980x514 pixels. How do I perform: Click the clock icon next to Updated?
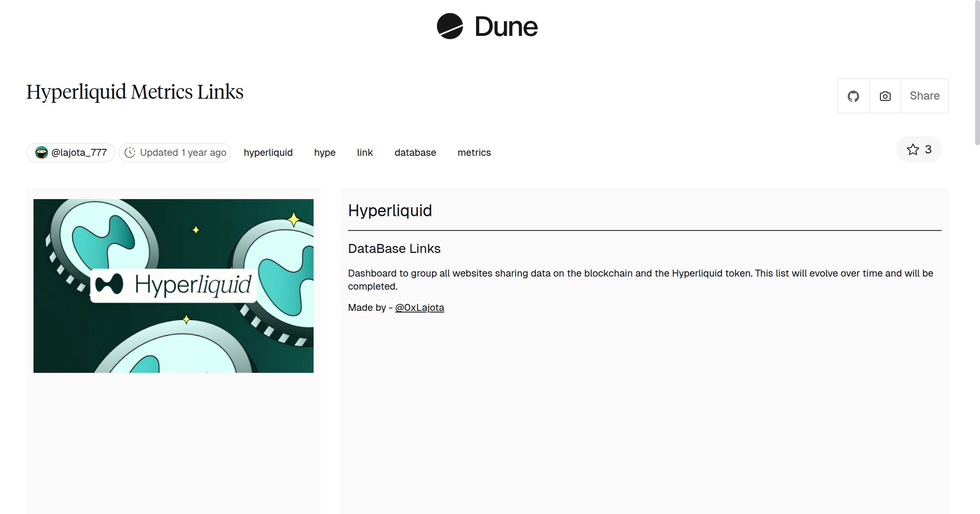pos(130,152)
